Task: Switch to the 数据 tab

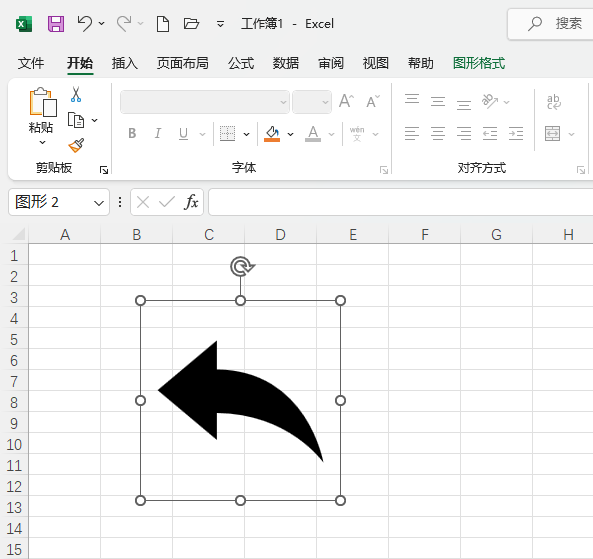Action: click(286, 63)
